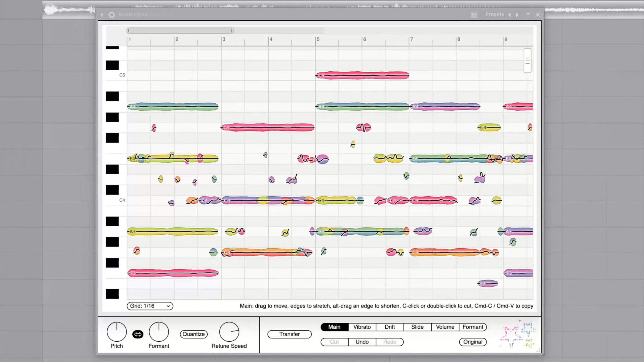The width and height of the screenshot is (644, 362).
Task: Switch to the Slide tab
Action: coord(417,327)
